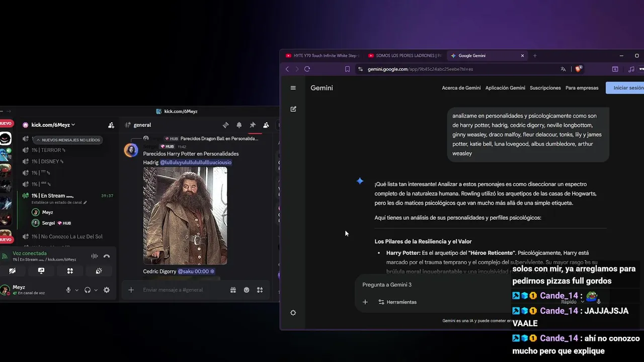
Task: Open the Hagrid image in Discord
Action: pyautogui.click(x=185, y=216)
